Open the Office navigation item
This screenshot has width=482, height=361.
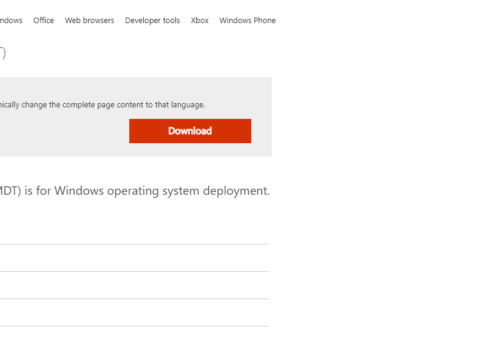pyautogui.click(x=43, y=20)
